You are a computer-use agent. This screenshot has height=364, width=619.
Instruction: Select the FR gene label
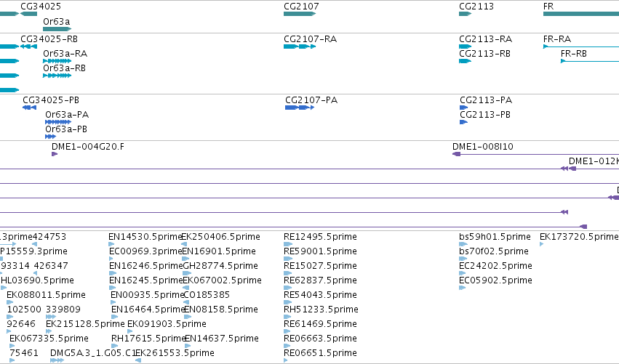pos(548,7)
